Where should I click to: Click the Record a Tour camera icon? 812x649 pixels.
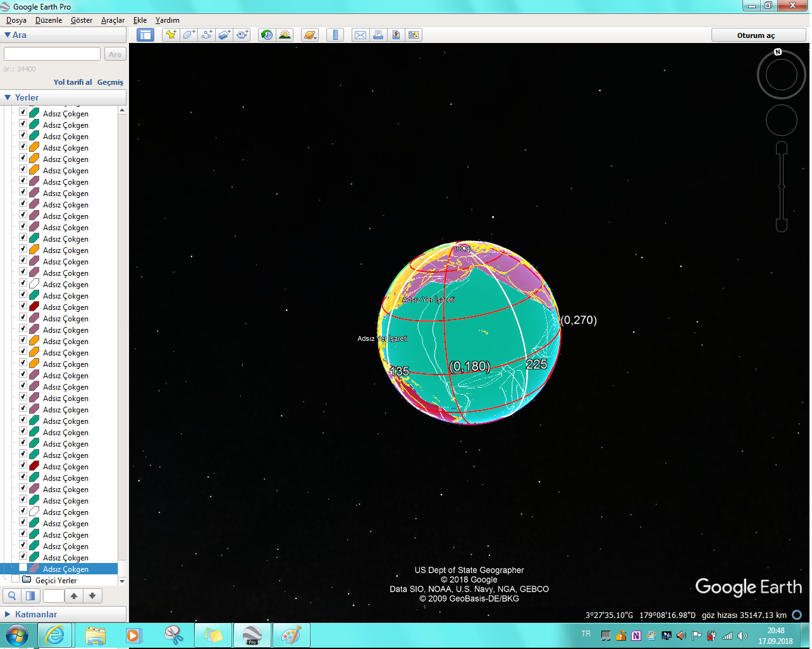242,35
